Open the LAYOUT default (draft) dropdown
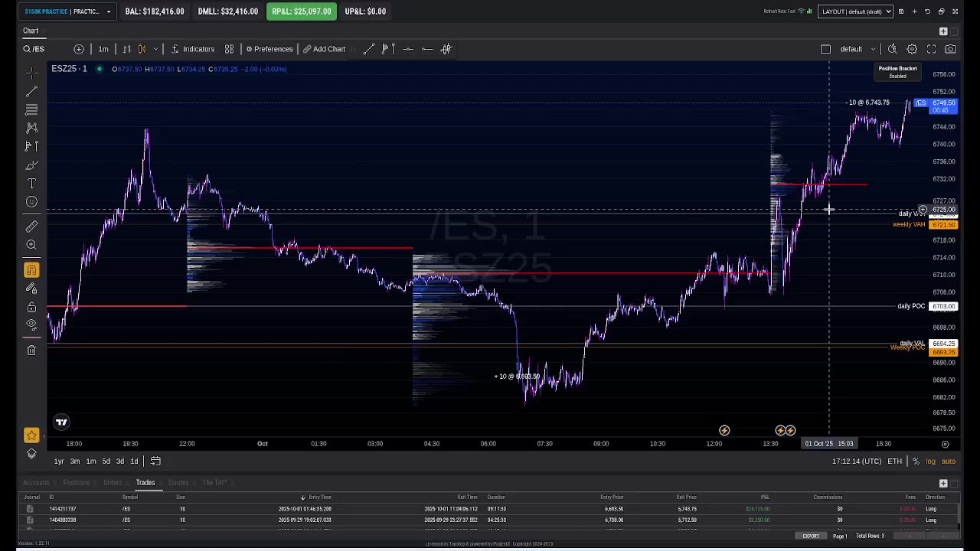This screenshot has height=551, width=980. pos(855,11)
